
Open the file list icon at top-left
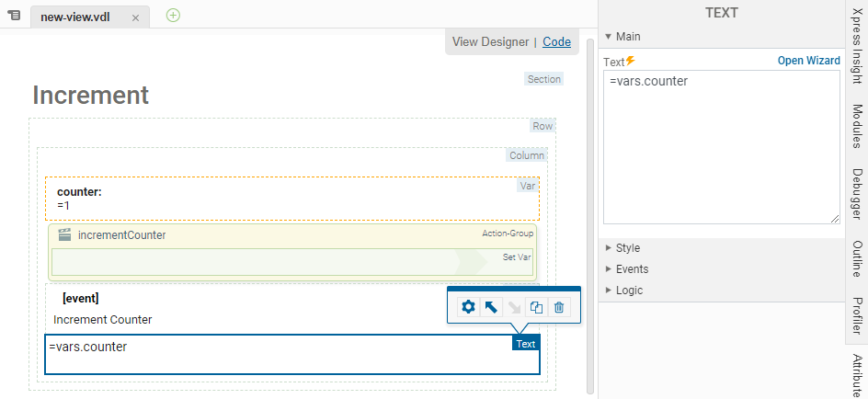tap(14, 16)
